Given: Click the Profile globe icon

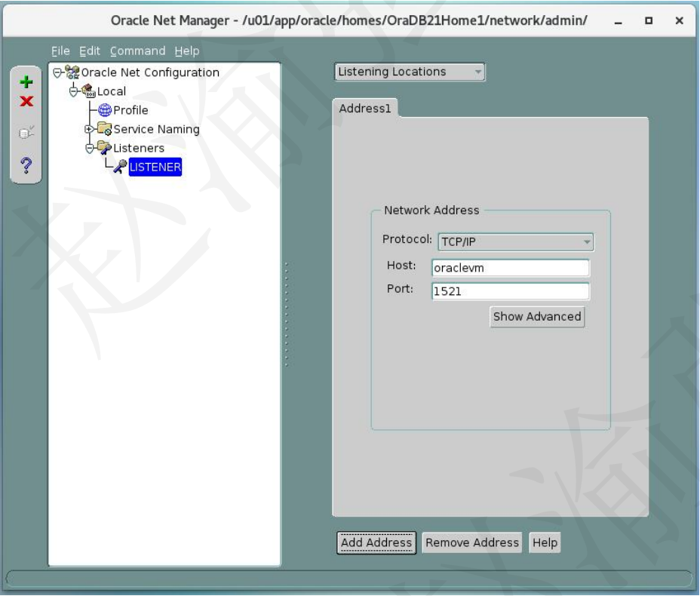Looking at the screenshot, I should point(104,110).
